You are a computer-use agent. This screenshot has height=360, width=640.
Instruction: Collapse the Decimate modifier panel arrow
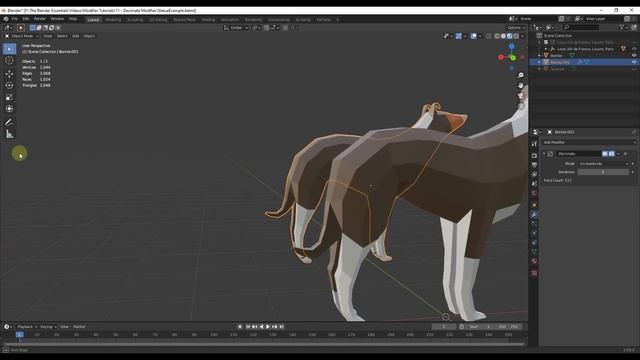coord(544,154)
